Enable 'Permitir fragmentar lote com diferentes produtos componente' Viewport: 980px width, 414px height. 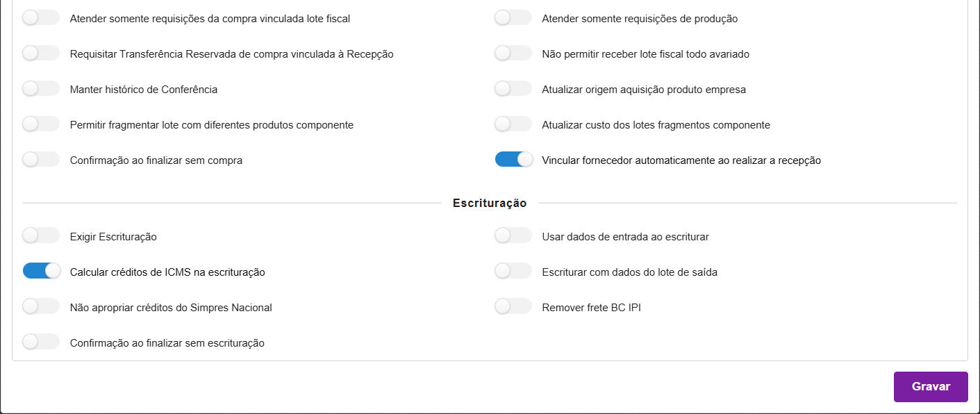click(x=41, y=124)
